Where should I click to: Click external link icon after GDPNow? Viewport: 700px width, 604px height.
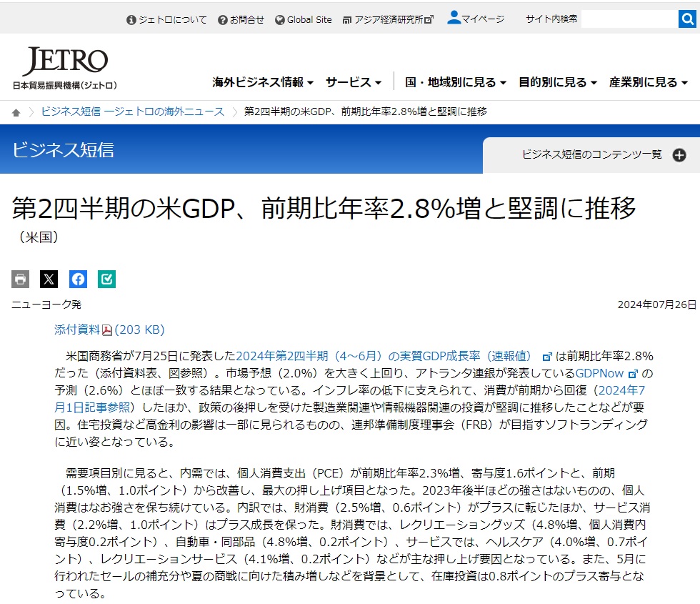pyautogui.click(x=633, y=374)
